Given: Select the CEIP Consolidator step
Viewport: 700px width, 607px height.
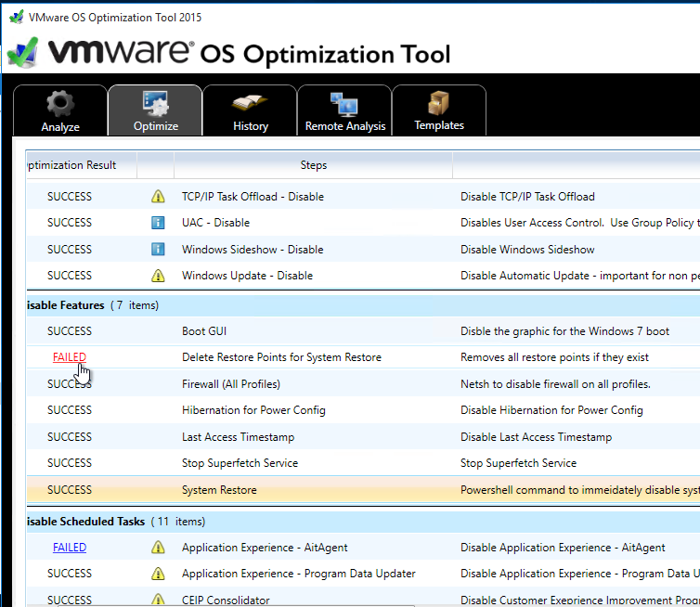Looking at the screenshot, I should pos(226,601).
